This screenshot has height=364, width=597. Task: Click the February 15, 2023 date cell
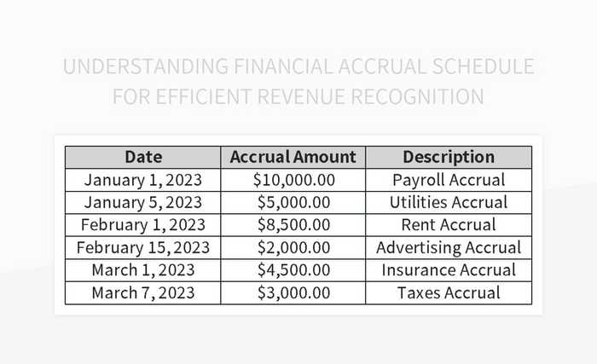pyautogui.click(x=143, y=247)
